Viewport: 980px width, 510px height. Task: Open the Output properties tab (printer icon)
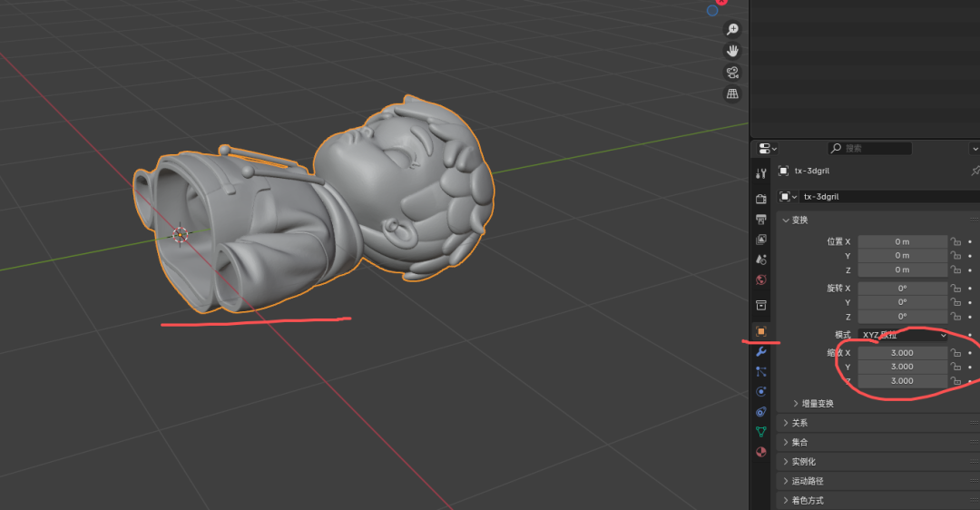pyautogui.click(x=760, y=220)
